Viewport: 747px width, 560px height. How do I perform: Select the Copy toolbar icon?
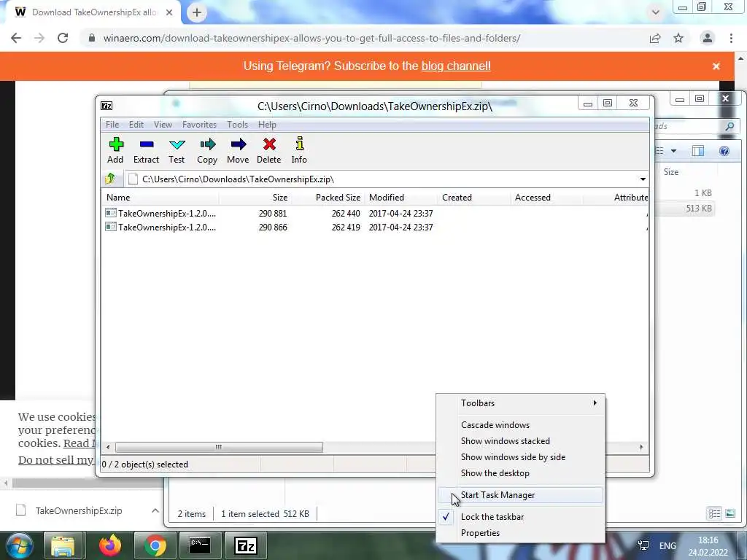207,150
